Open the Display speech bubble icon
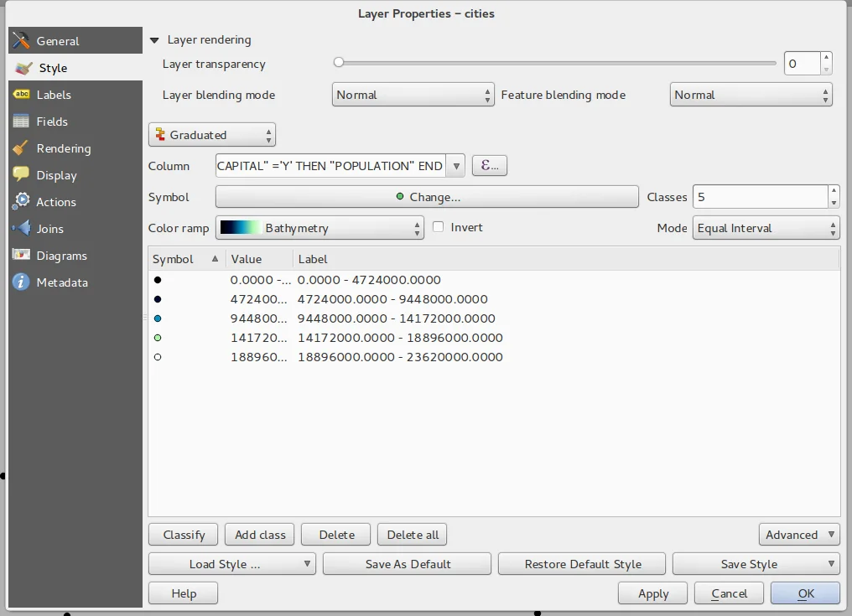The width and height of the screenshot is (852, 616). tap(22, 175)
